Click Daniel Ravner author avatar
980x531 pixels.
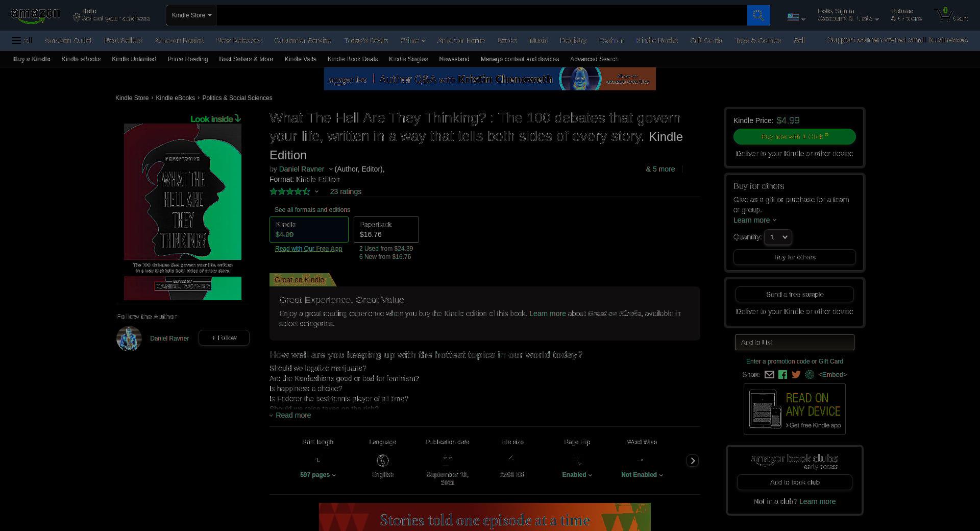coord(129,339)
